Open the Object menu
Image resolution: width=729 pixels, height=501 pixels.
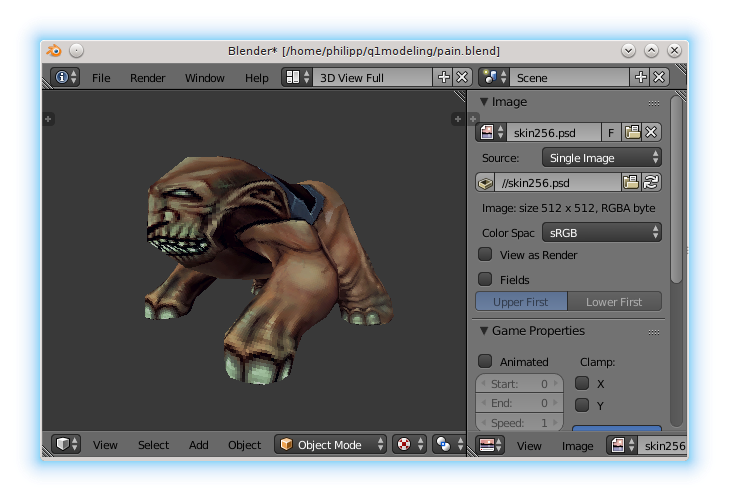pos(245,445)
